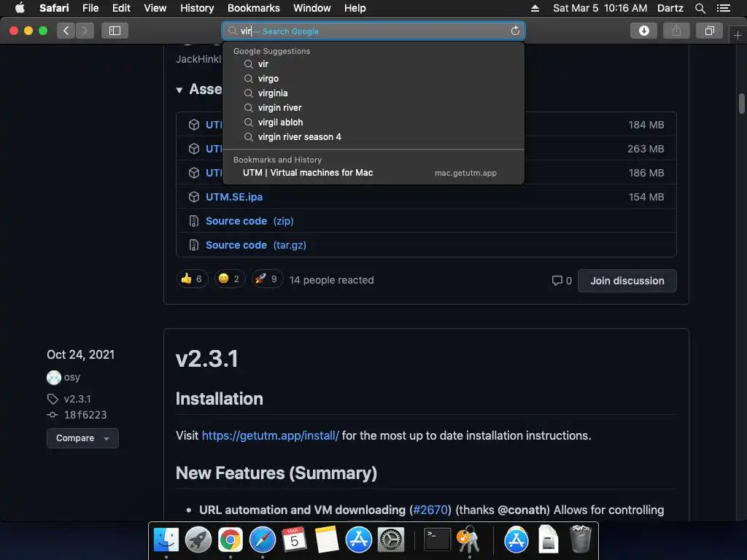Open the Bookmarks menu

click(253, 8)
